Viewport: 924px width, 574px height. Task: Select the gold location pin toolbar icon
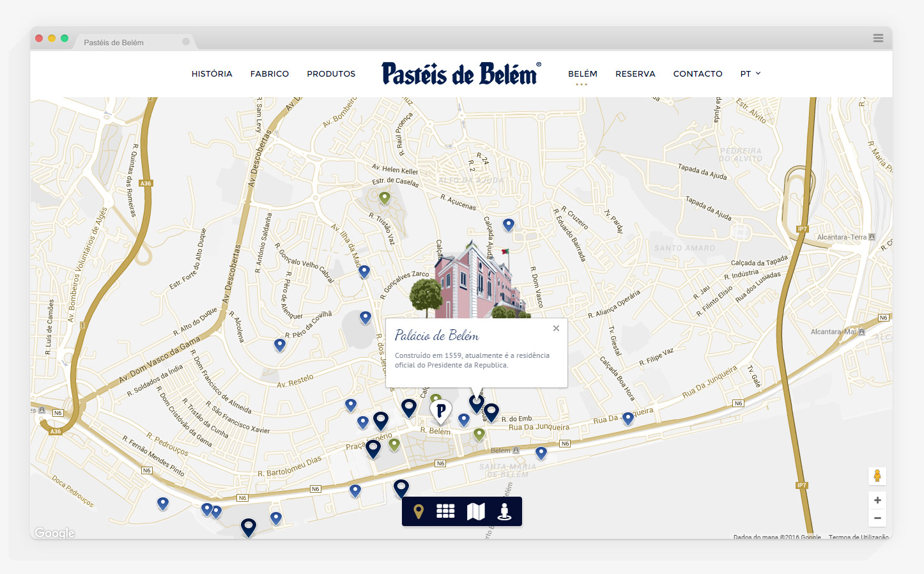pos(419,511)
